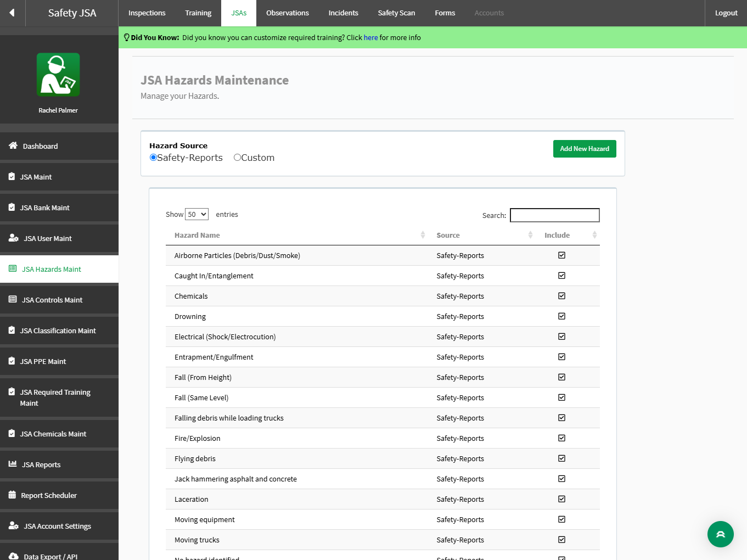The height and width of the screenshot is (560, 747).
Task: Sort the table by Hazard Name
Action: point(197,235)
